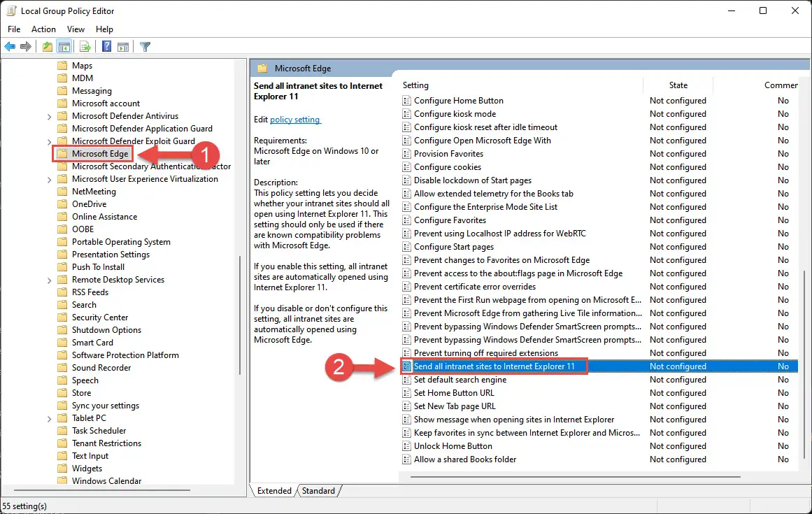Toggle the Show/Hide Action Pane icon
This screenshot has height=514, width=812.
123,47
